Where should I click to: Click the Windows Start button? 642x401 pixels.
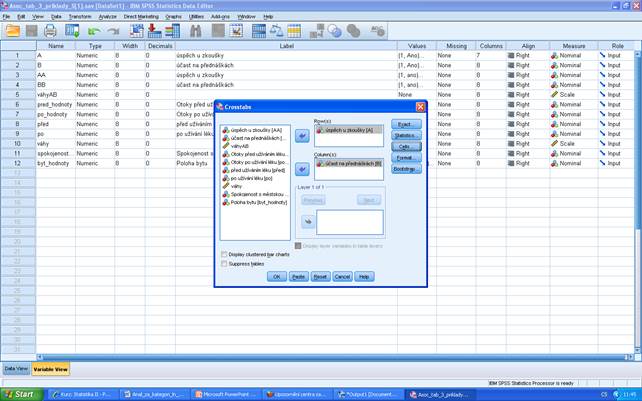[x=21, y=394]
